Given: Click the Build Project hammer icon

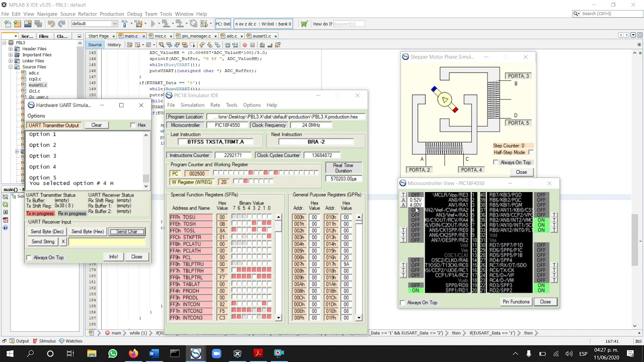Looking at the screenshot, I should (125, 24).
